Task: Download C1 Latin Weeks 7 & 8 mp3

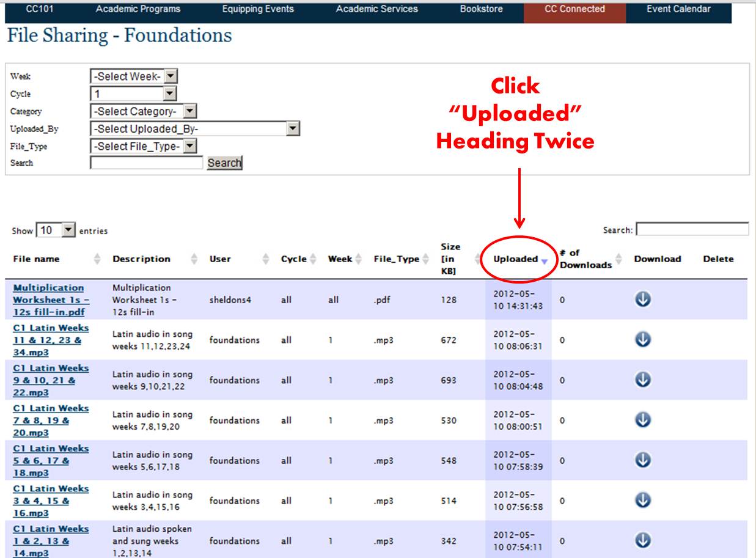Action: click(x=643, y=420)
